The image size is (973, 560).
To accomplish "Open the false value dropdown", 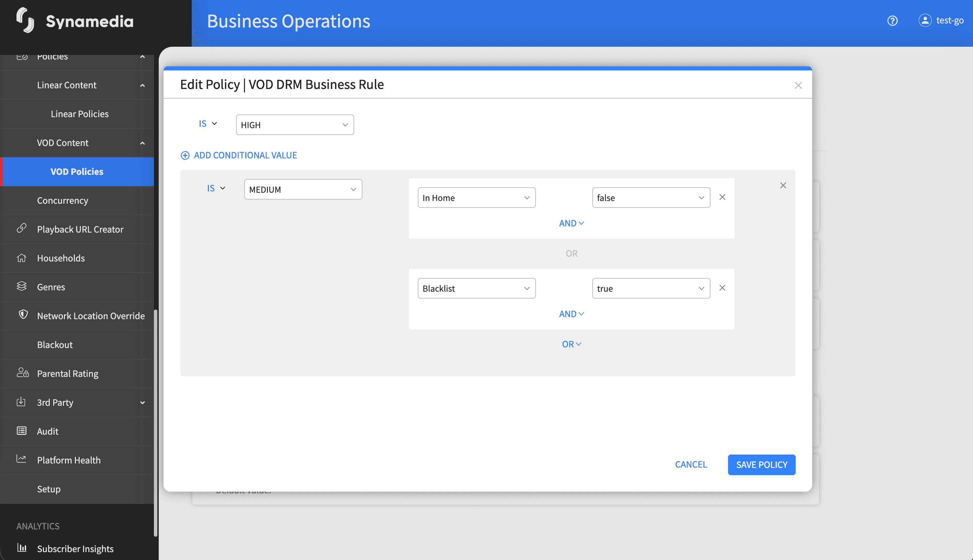I will [x=651, y=198].
